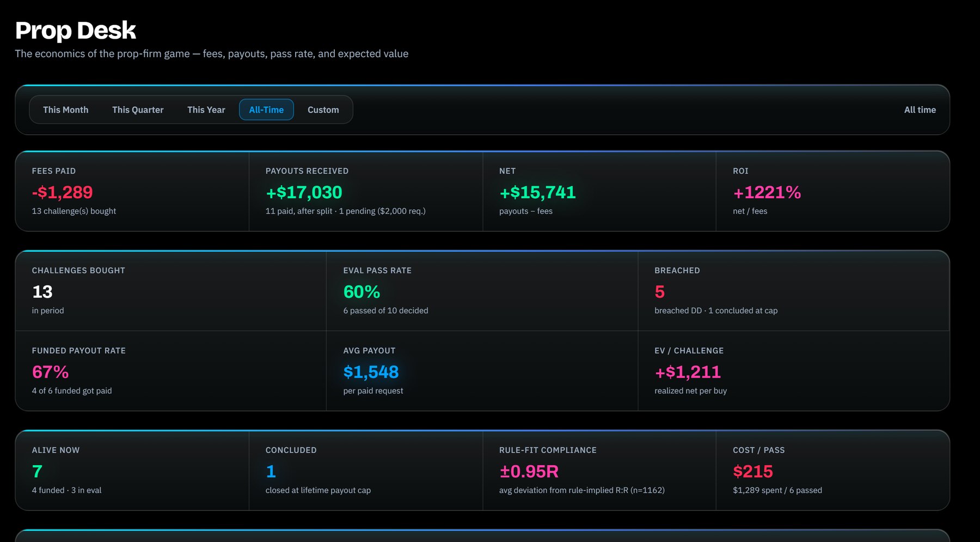This screenshot has height=542, width=980.
Task: Click the concluded count 1
Action: click(x=271, y=472)
